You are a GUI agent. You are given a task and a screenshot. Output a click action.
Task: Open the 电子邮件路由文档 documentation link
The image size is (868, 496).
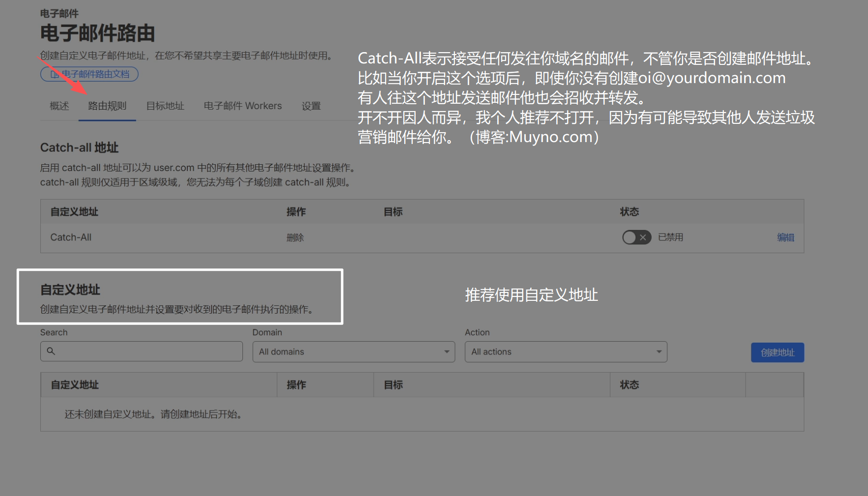[x=95, y=74]
